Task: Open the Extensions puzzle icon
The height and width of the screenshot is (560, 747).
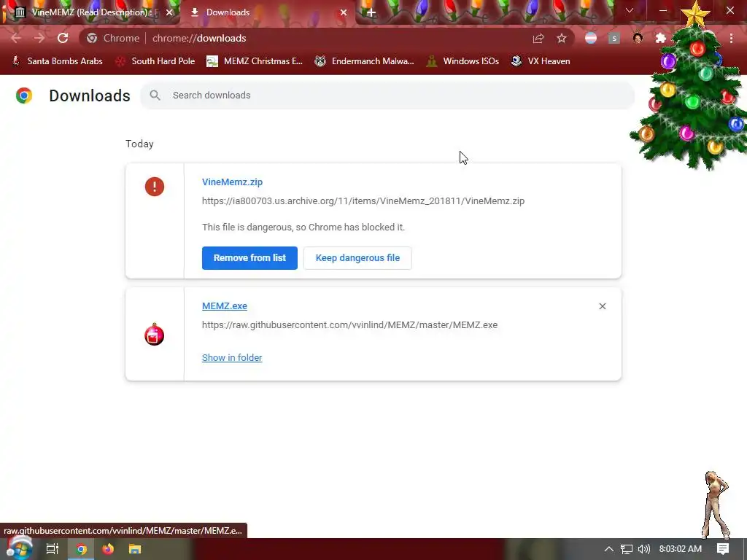Action: [x=661, y=38]
